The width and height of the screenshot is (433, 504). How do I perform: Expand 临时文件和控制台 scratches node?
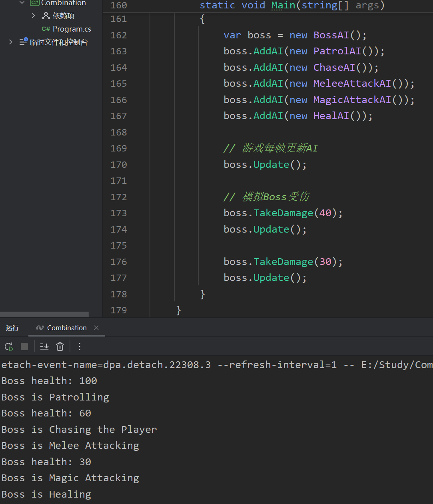tap(10, 42)
